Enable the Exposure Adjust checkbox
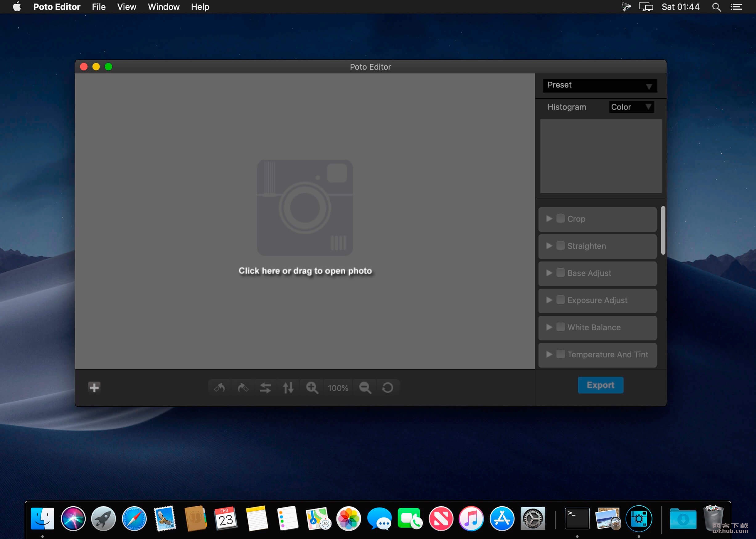The height and width of the screenshot is (539, 756). click(x=560, y=300)
